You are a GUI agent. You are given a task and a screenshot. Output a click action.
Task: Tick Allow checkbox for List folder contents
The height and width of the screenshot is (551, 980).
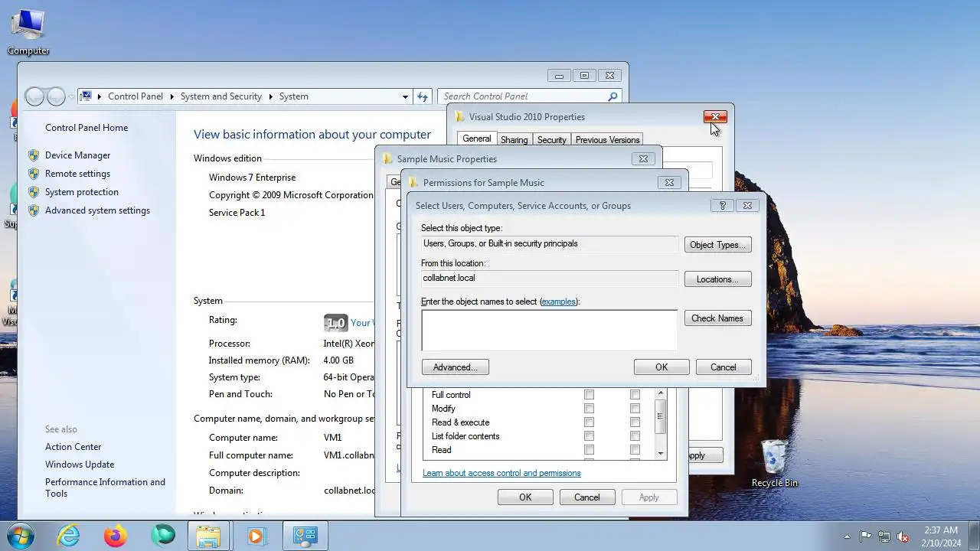[589, 436]
